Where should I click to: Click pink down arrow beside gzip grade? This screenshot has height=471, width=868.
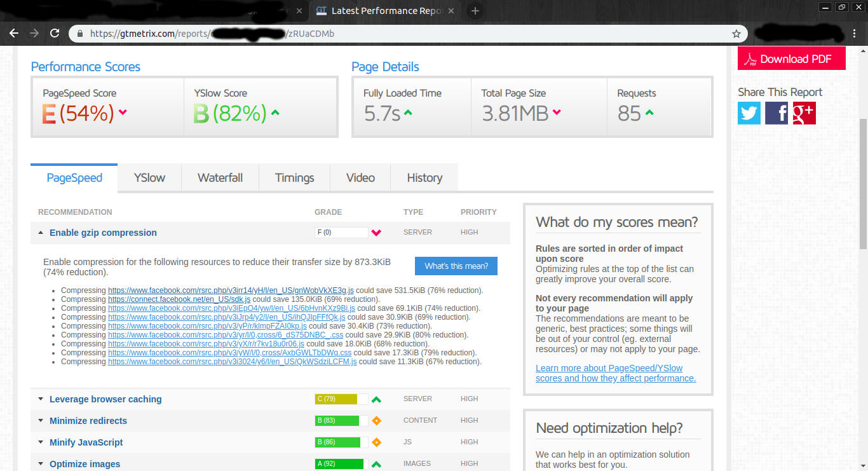point(376,233)
